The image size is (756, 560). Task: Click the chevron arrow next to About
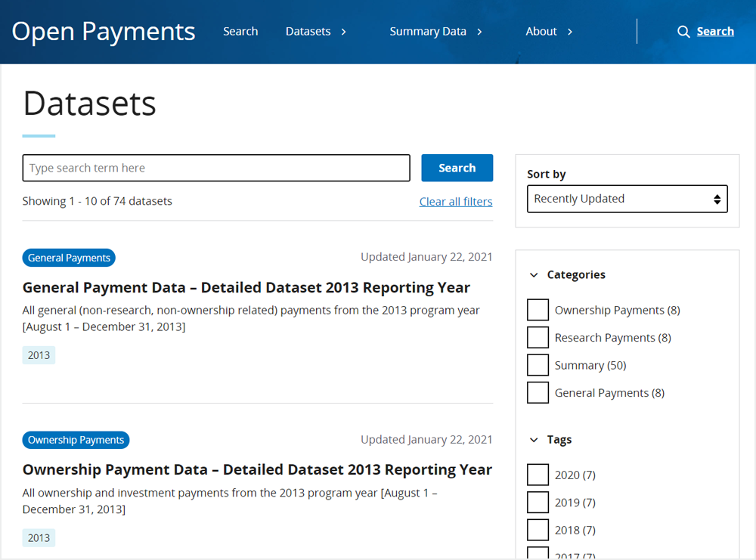[570, 32]
